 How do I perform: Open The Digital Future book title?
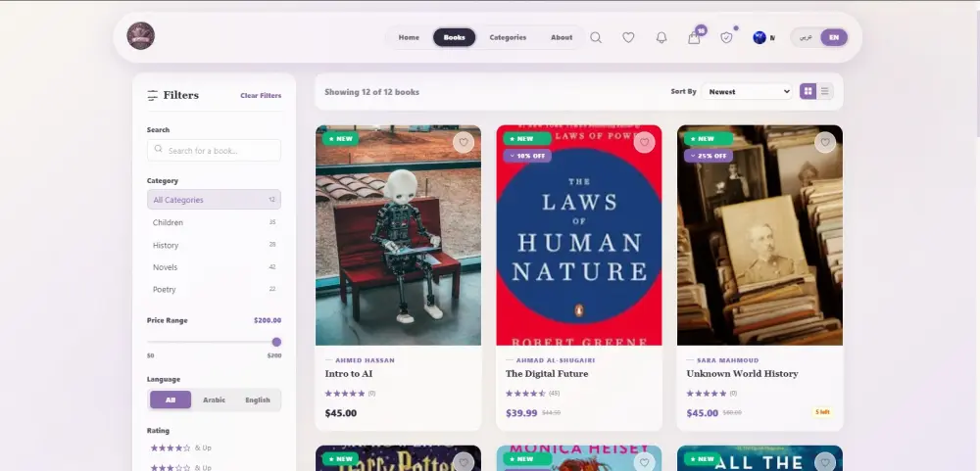547,373
